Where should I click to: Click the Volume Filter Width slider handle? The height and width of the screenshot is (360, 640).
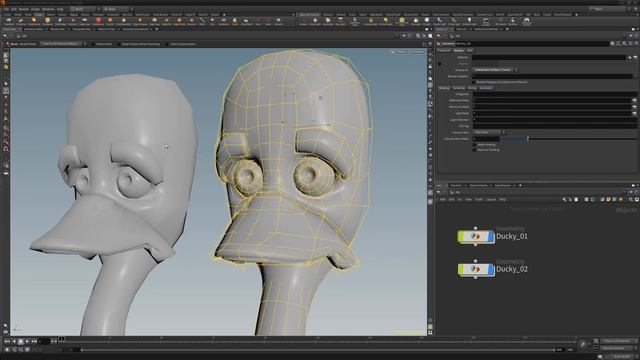pyautogui.click(x=528, y=138)
